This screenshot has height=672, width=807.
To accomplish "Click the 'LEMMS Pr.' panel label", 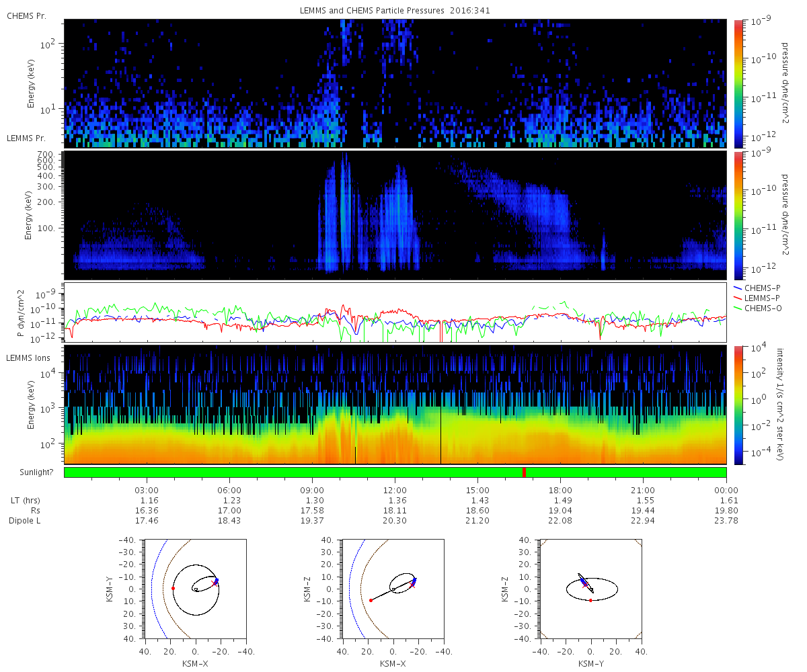I will (27, 138).
